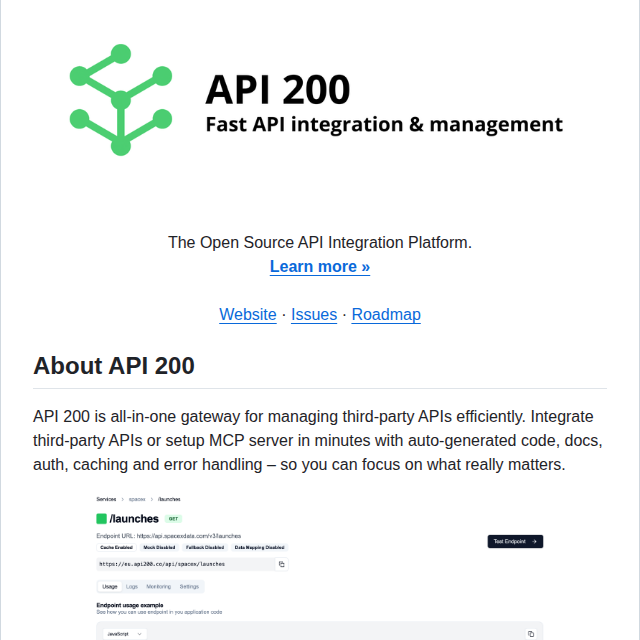
Task: Click 'Fast API integration & management' tagline
Action: point(384,124)
